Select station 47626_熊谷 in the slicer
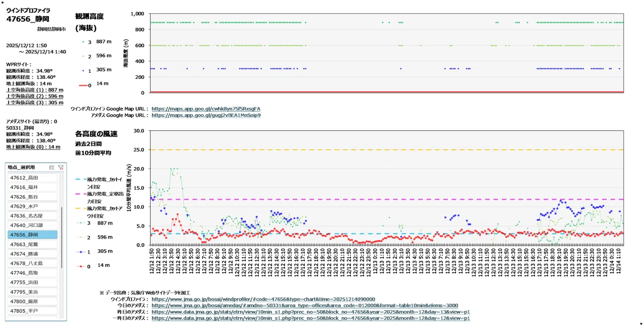 pos(33,197)
